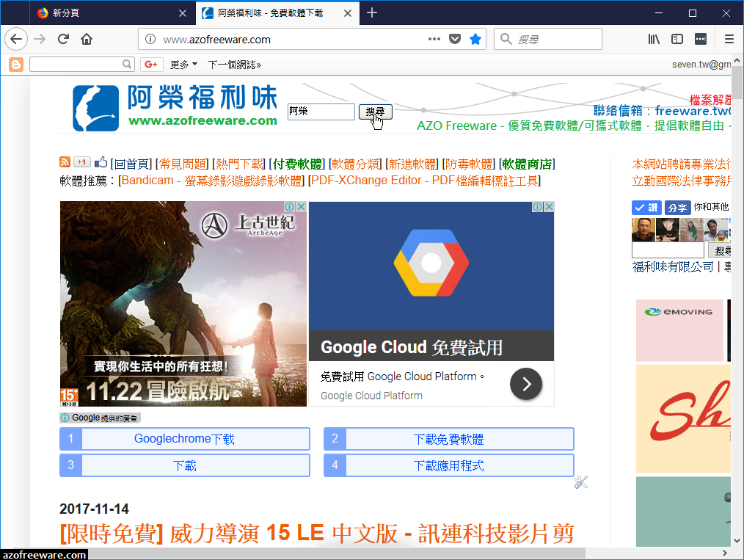The width and height of the screenshot is (744, 560).
Task: Open the Firefox hamburger menu
Action: tap(729, 39)
